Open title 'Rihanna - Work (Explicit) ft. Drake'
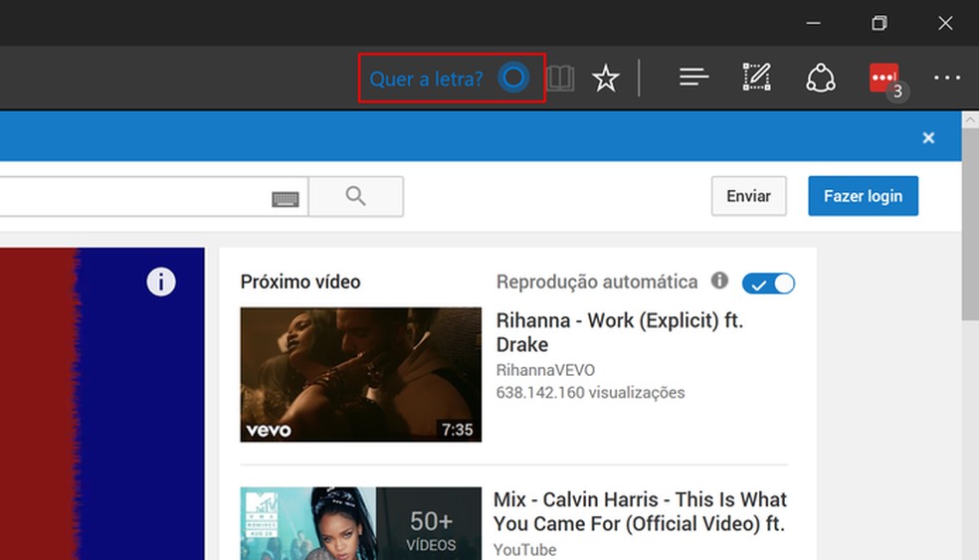 pos(620,333)
